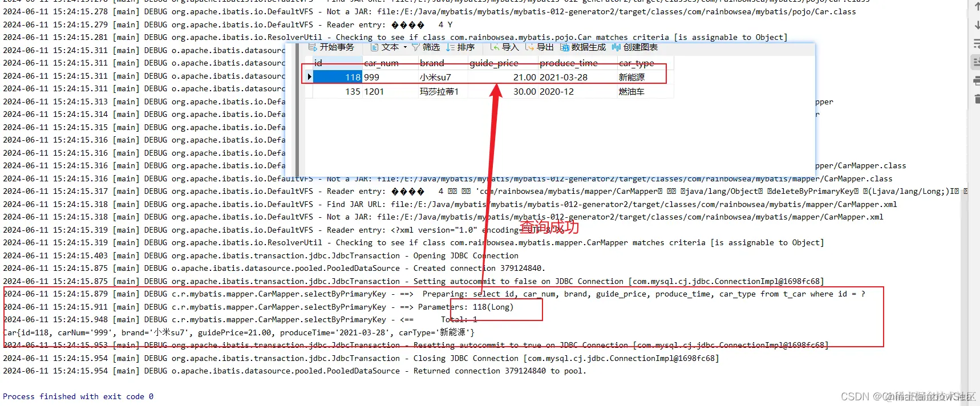The height and width of the screenshot is (406, 980).
Task: Toggle the scroll-to-end console icon
Action: point(976,62)
